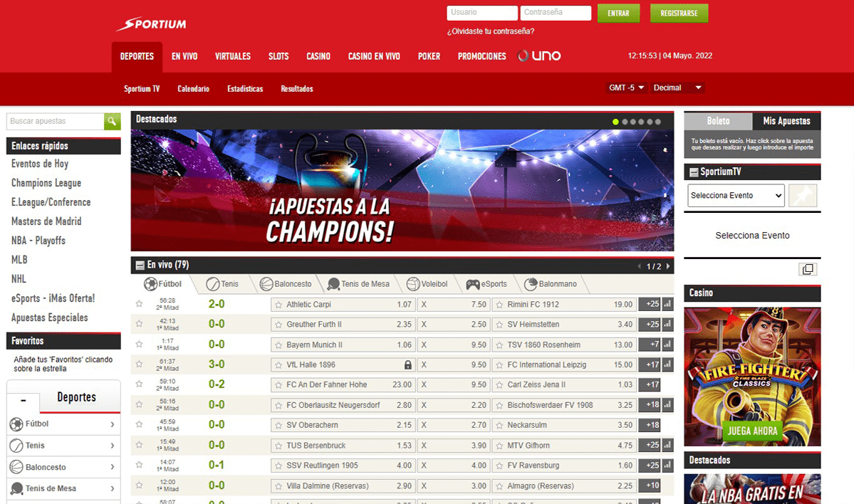
Task: Expand the Tenis de Mesa sidebar chevron
Action: tap(113, 488)
